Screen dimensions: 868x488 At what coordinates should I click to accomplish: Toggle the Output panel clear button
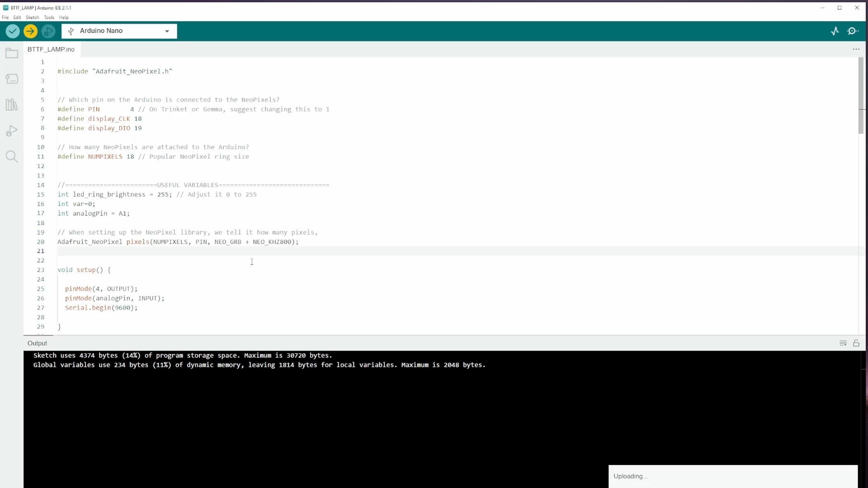(x=844, y=343)
